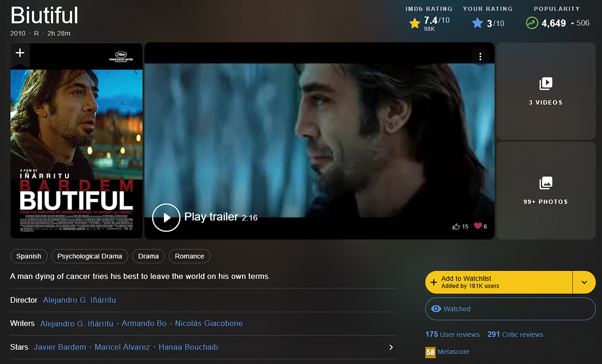
Task: Expand the Stars section chevron
Action: [x=391, y=347]
